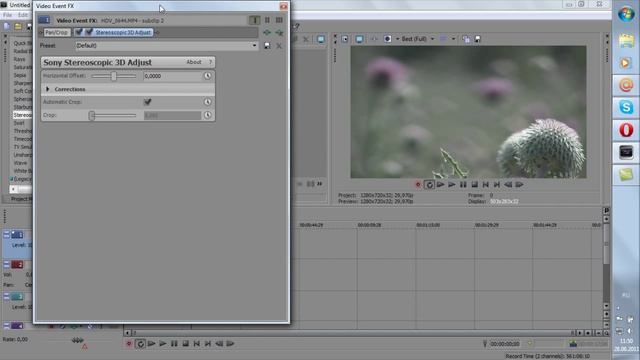This screenshot has height=360, width=640.
Task: Select the Sepia effect in the list
Action: click(20, 76)
